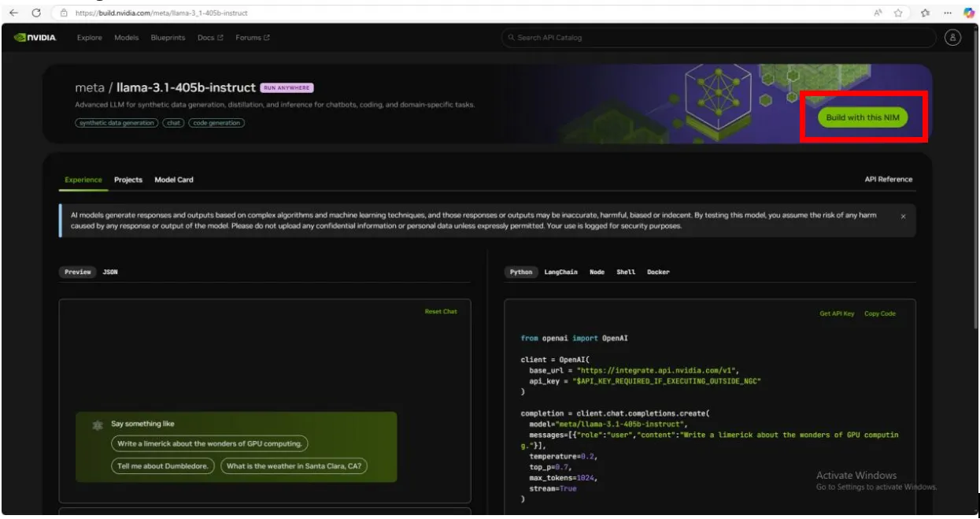Image resolution: width=980 pixels, height=519 pixels.
Task: Switch to the Projects tab
Action: pyautogui.click(x=128, y=180)
